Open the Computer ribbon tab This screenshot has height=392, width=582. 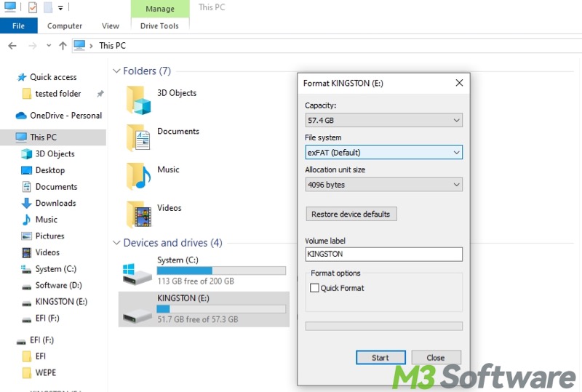65,26
